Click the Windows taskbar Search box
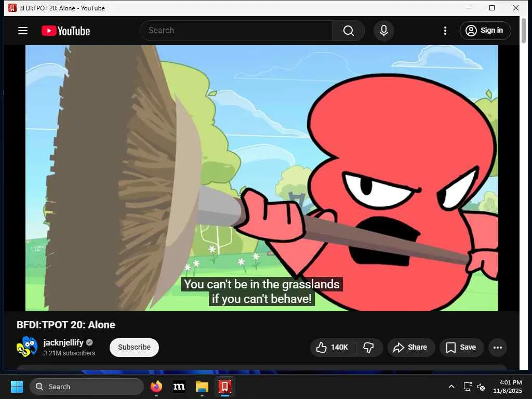The height and width of the screenshot is (399, 532). click(x=87, y=387)
